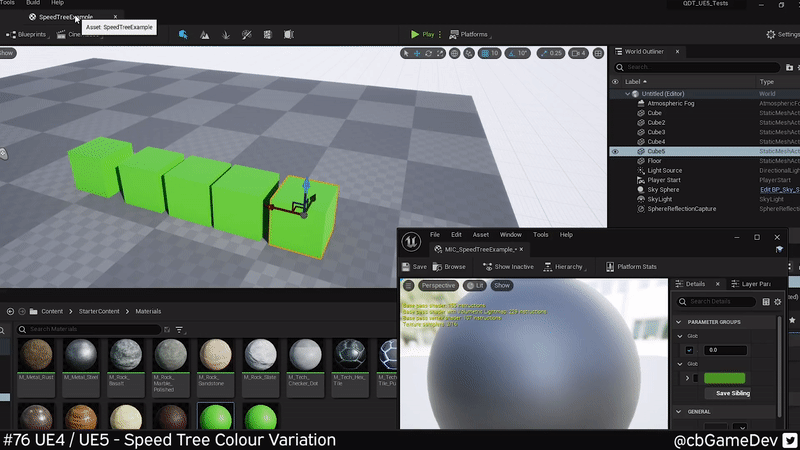Click Show Inactive toolbar icon
This screenshot has height=450, width=800.
pos(508,267)
